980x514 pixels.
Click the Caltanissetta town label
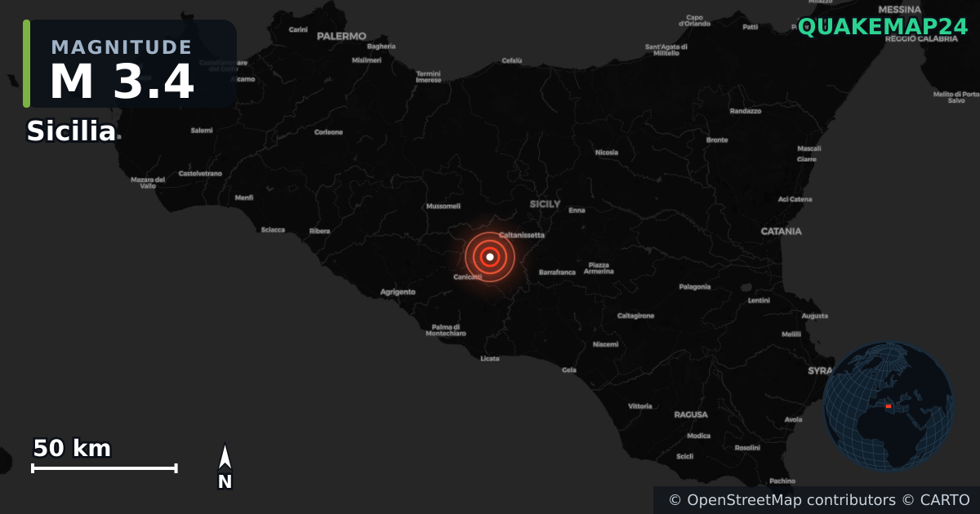pos(521,235)
